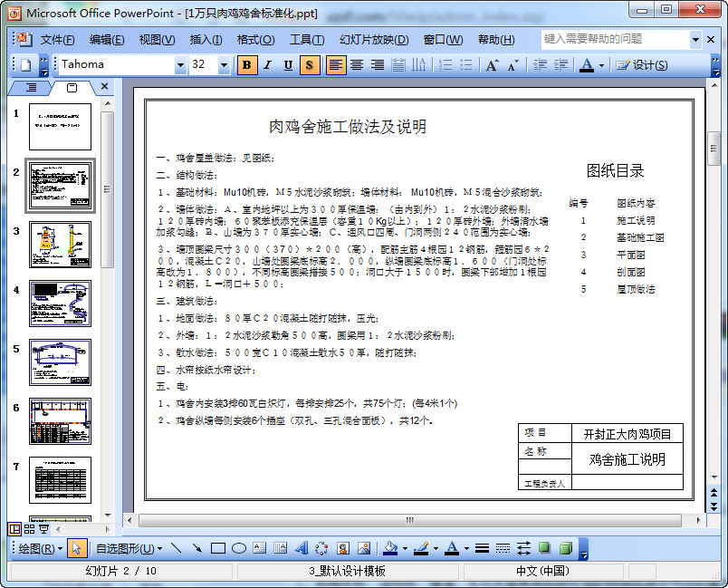
Task: Enable center text alignment
Action: 356,65
